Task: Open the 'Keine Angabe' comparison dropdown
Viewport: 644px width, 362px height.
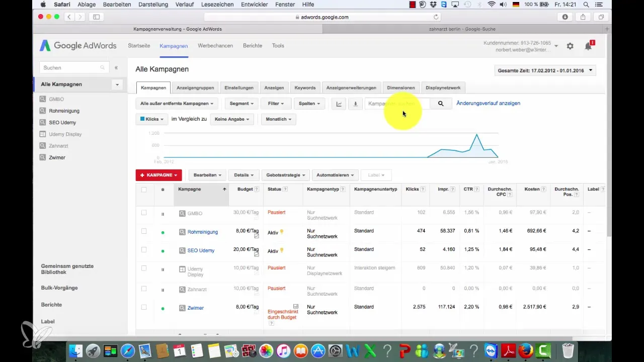Action: click(232, 119)
